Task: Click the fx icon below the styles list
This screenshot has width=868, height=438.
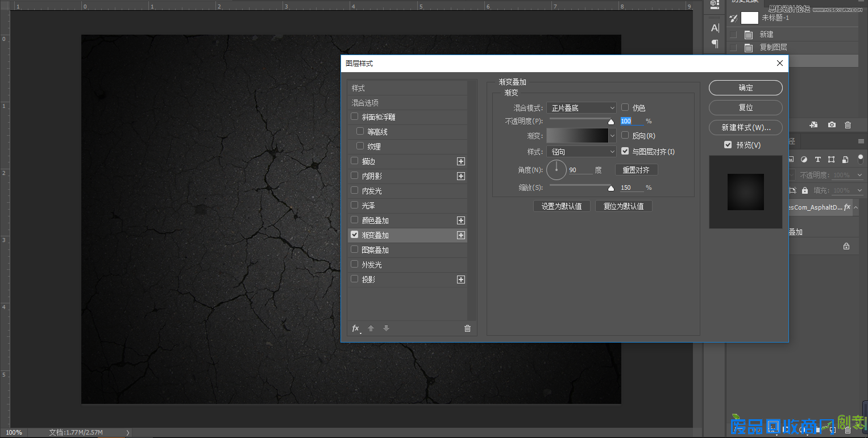Action: 355,328
